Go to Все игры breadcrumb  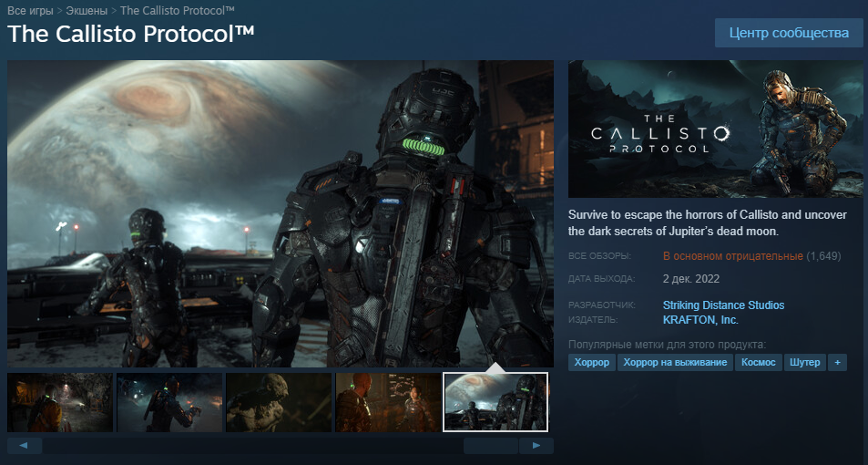(30, 11)
